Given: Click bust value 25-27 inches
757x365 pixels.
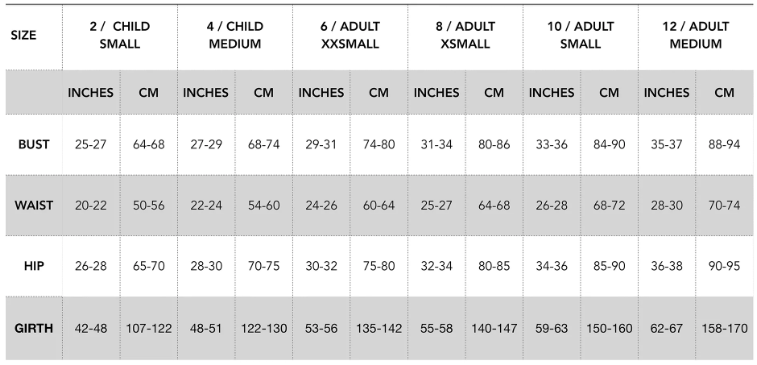Looking at the screenshot, I should point(91,144).
